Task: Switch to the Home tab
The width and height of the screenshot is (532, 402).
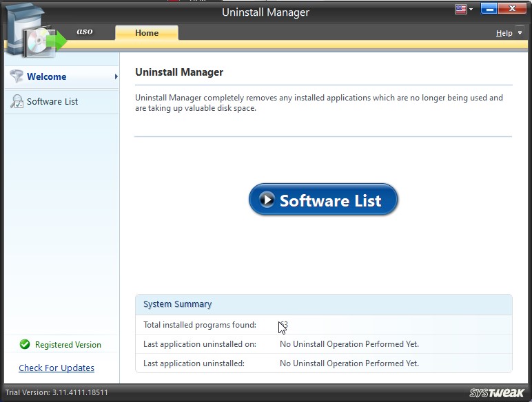Action: pyautogui.click(x=146, y=33)
